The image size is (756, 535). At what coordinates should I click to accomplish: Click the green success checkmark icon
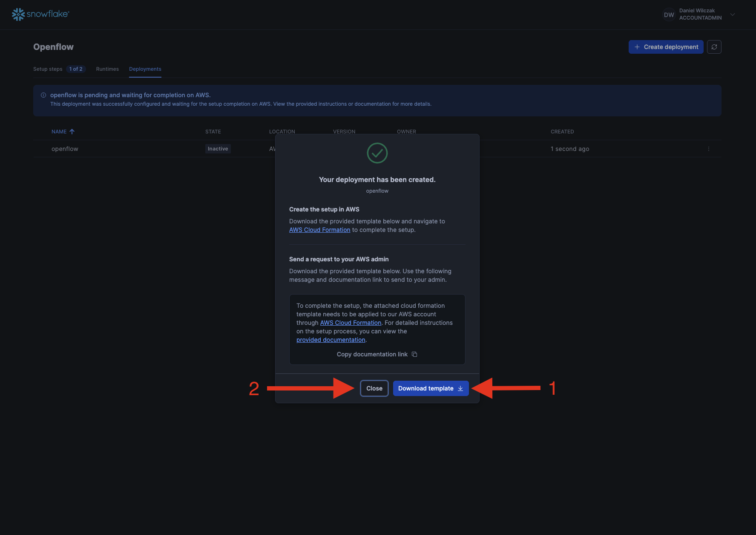coord(377,153)
